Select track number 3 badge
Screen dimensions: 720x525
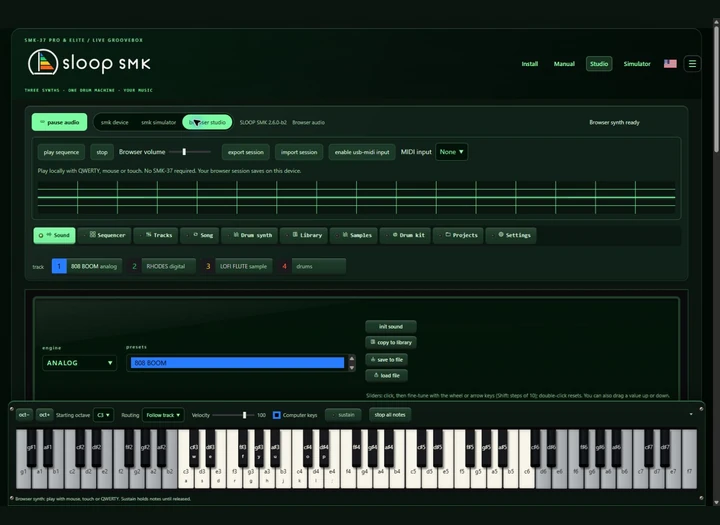coord(208,266)
